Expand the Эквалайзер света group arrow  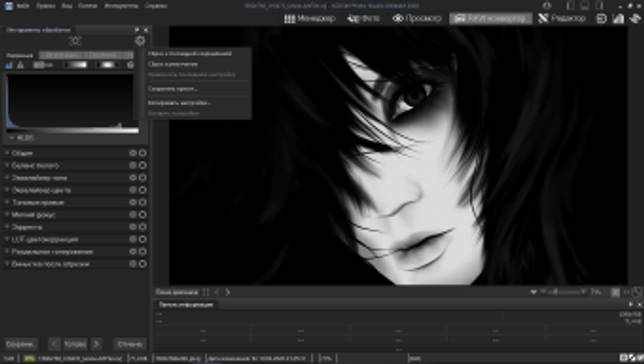tap(7, 177)
